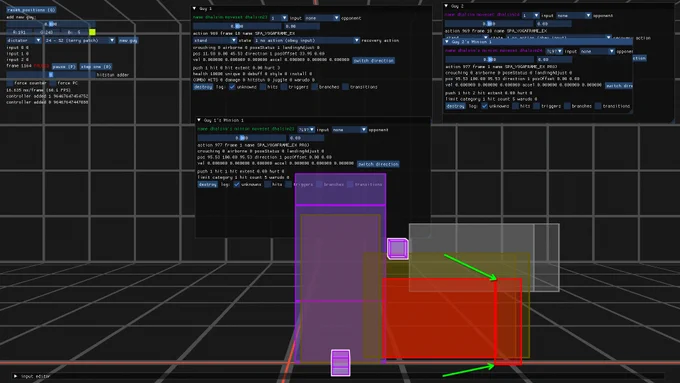
Task: Click the step one button
Action: point(96,67)
